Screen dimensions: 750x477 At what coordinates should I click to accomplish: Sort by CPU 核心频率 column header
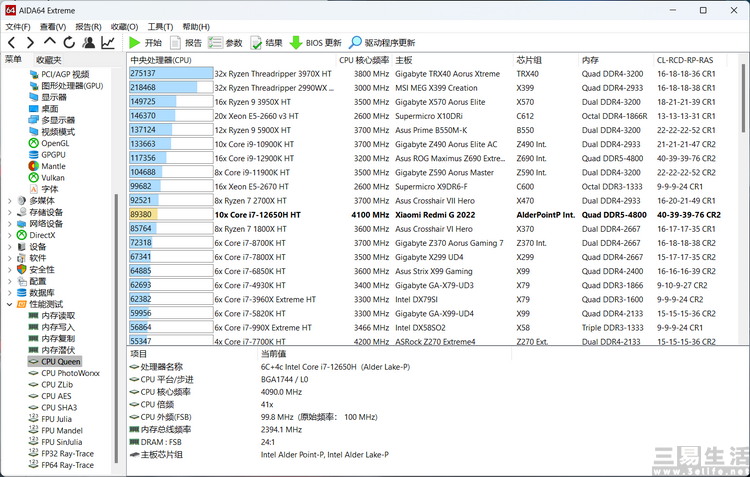tap(364, 60)
